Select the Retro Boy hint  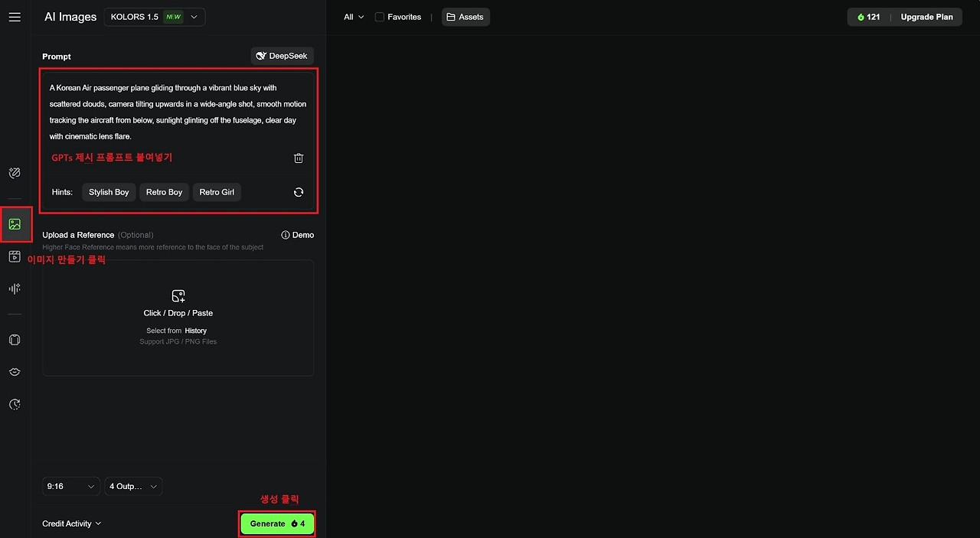click(x=164, y=192)
